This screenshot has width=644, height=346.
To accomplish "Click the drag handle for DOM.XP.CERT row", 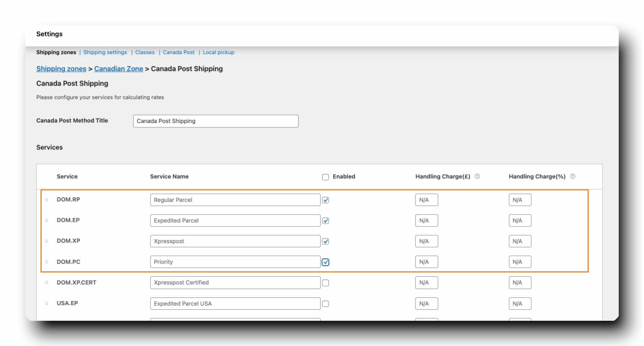I will point(46,283).
